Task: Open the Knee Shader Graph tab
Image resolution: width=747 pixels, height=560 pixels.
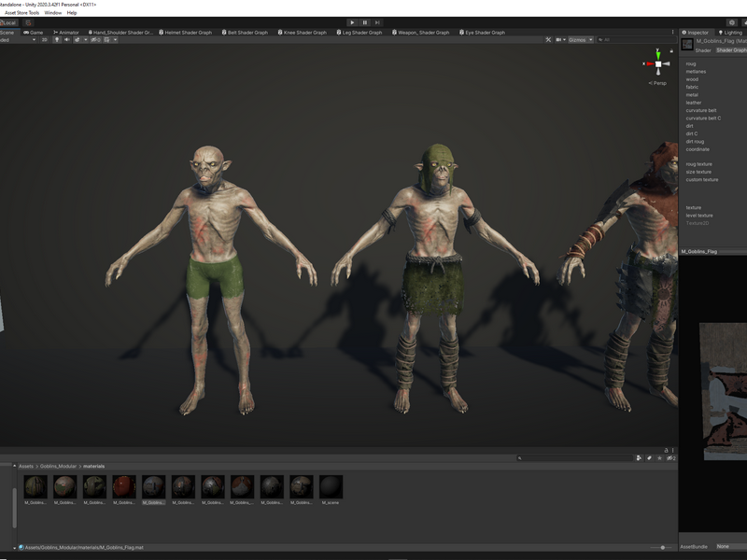Action: pos(303,33)
